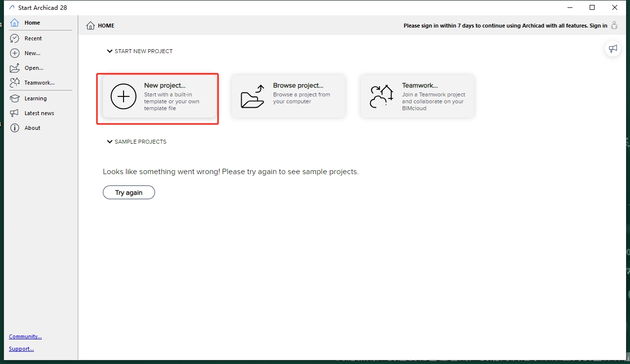
Task: Choose the Browse project card
Action: point(288,96)
